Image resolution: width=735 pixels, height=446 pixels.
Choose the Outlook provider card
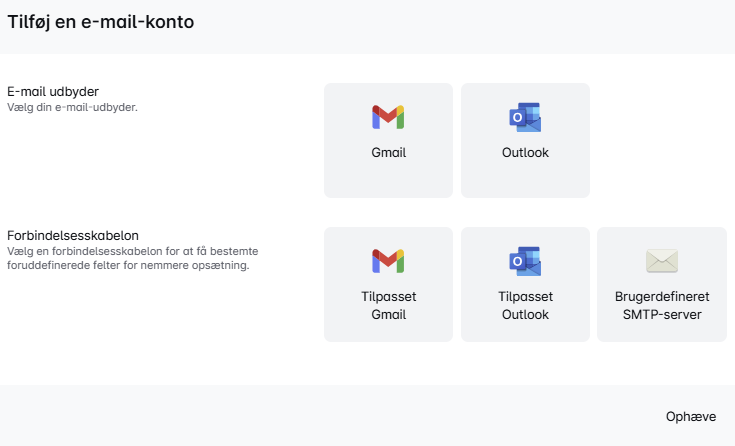point(525,140)
